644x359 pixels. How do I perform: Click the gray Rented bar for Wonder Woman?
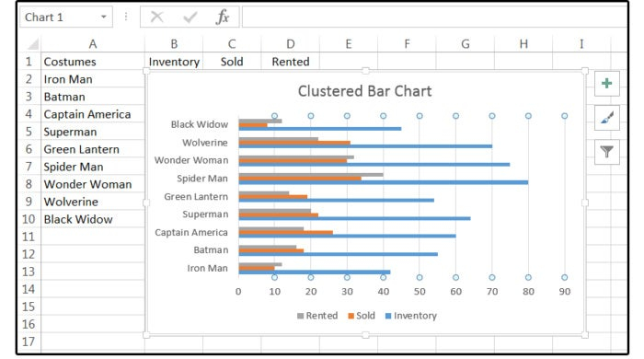(x=296, y=156)
